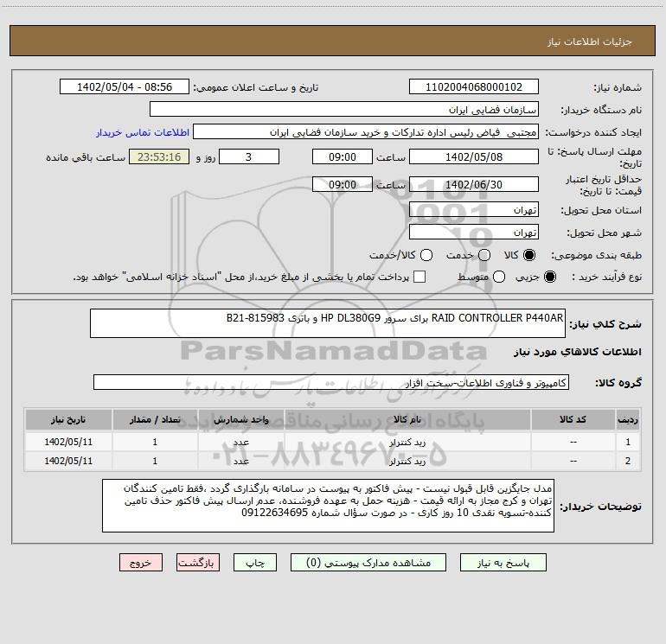
Task: Select the متوسط purchase type radio
Action: pyautogui.click(x=499, y=277)
